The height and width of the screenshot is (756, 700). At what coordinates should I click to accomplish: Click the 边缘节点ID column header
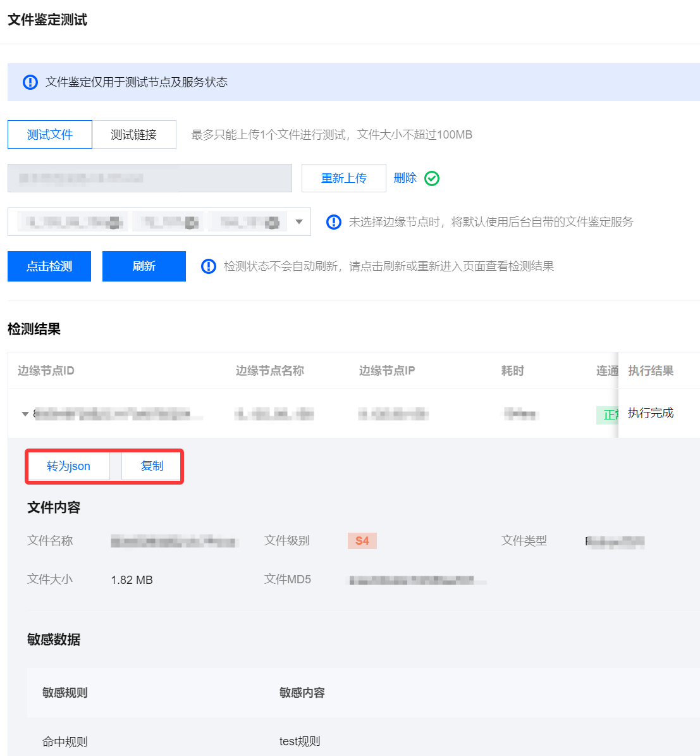46,371
